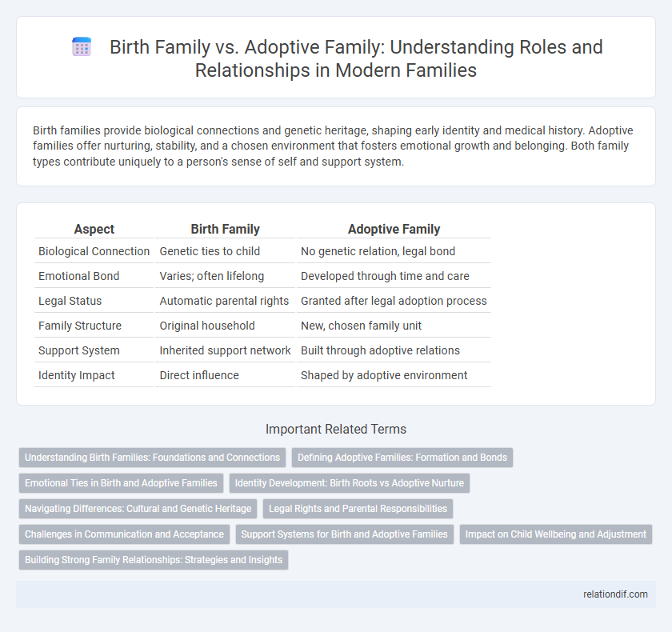Click the Adoptive Family column header
672x632 pixels.
point(394,230)
